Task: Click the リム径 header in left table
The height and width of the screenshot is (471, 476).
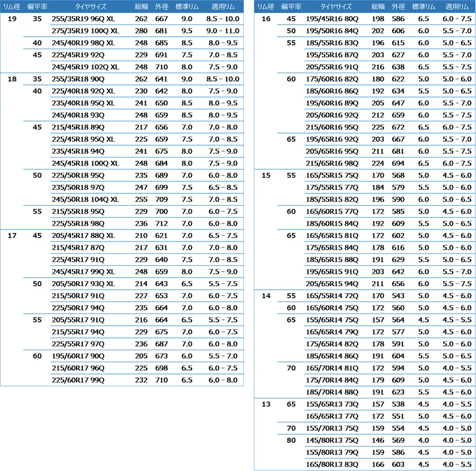Action: [x=12, y=6]
